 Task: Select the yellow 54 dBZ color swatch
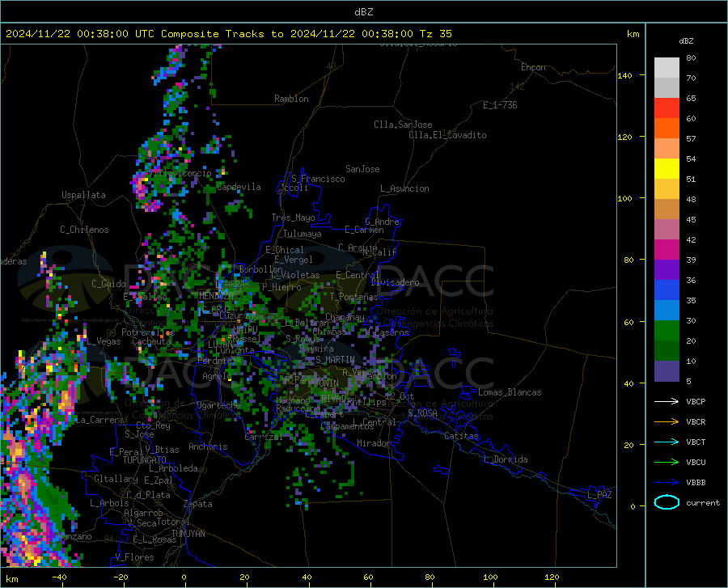point(667,168)
